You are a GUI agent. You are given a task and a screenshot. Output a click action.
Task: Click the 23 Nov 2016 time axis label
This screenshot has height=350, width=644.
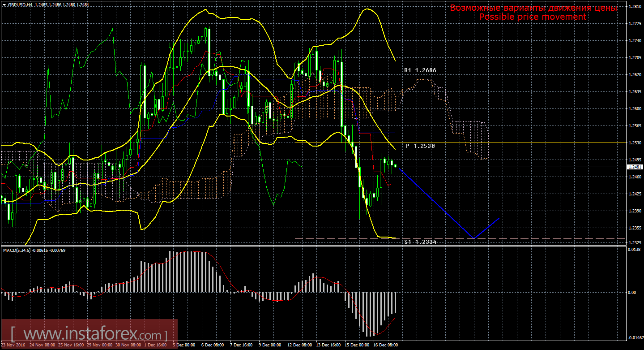tap(12, 346)
